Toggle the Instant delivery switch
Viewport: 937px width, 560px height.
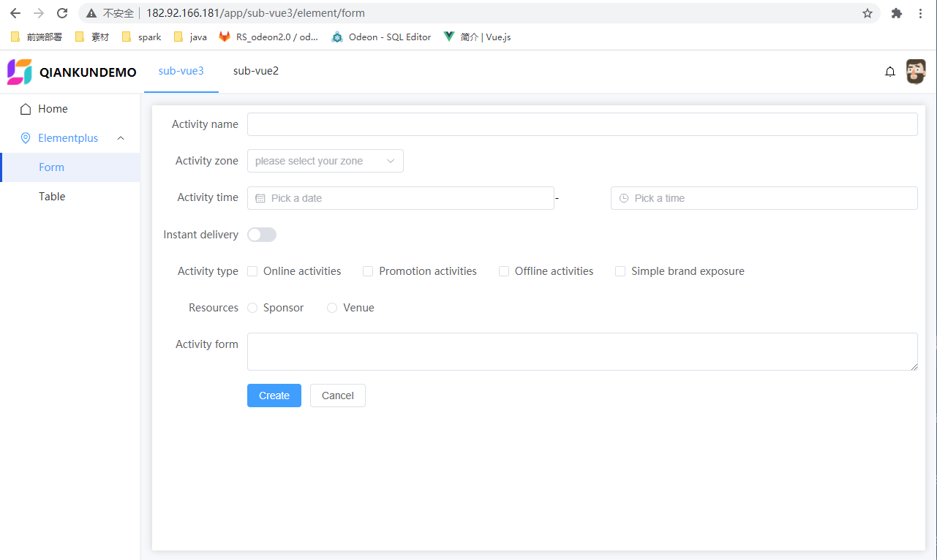262,235
